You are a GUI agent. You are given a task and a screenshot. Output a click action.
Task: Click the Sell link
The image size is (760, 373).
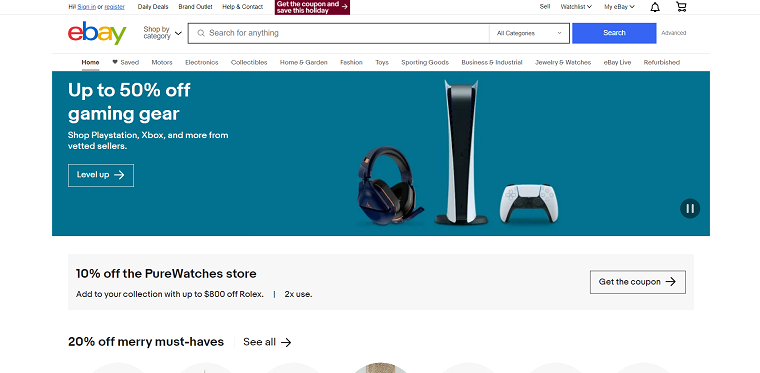(545, 7)
